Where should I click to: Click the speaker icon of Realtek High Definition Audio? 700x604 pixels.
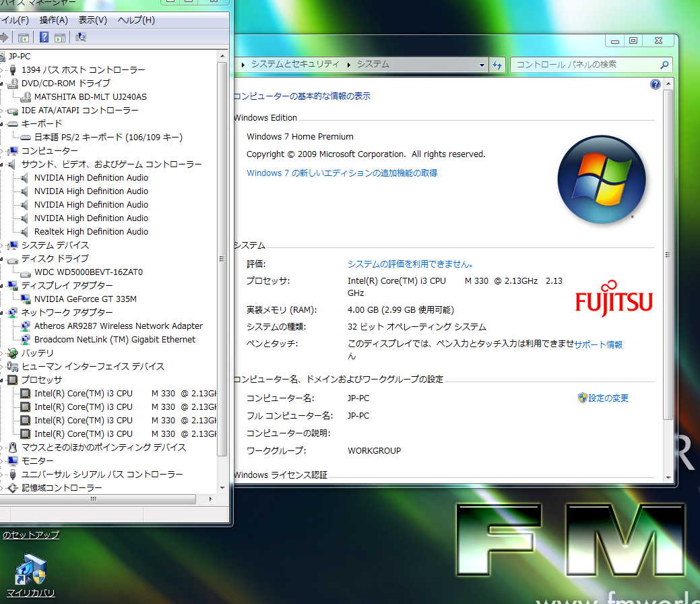pos(26,232)
